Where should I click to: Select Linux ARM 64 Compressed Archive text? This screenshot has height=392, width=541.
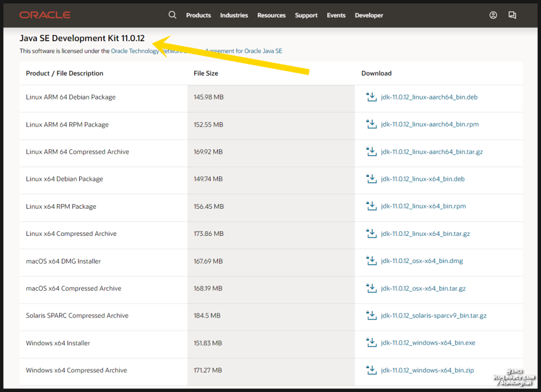[77, 152]
